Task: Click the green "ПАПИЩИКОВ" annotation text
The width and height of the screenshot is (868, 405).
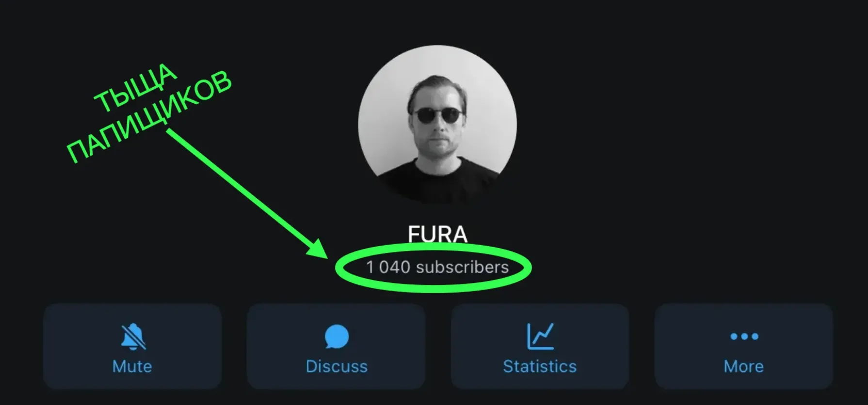Action: click(149, 117)
